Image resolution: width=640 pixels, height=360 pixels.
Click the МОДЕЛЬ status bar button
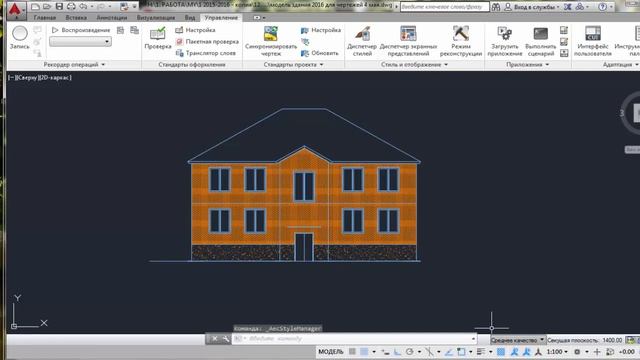(331, 351)
